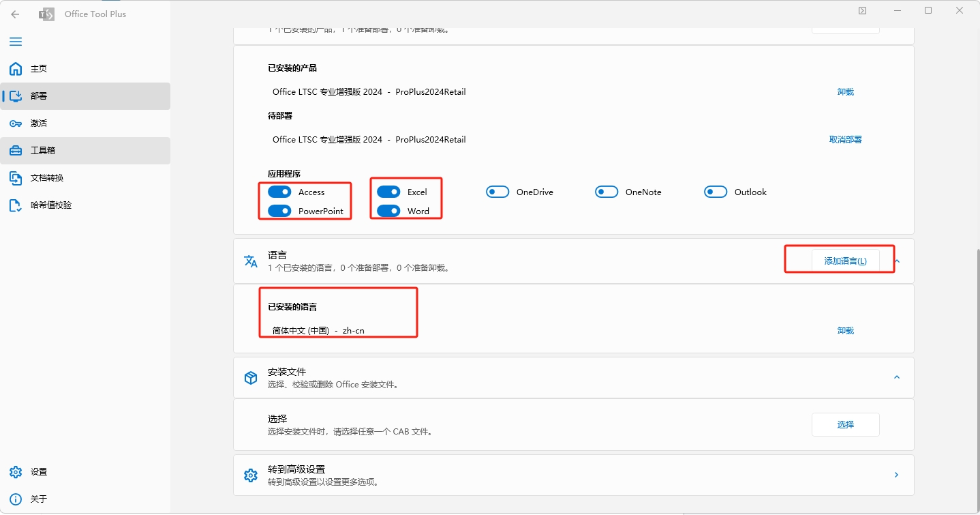Open the 哈希值校验 hash verification tool
Viewport: 980px width, 515px height.
coord(50,205)
